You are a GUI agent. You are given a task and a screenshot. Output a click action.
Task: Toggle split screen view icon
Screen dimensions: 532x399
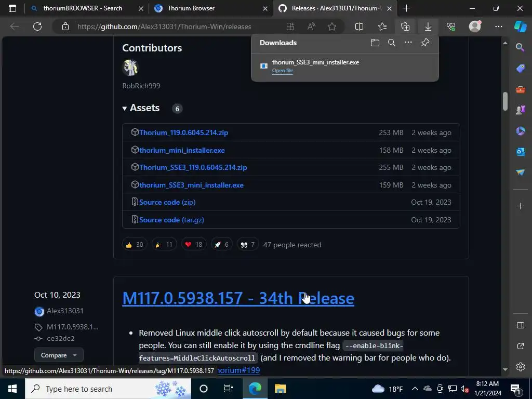click(x=359, y=26)
